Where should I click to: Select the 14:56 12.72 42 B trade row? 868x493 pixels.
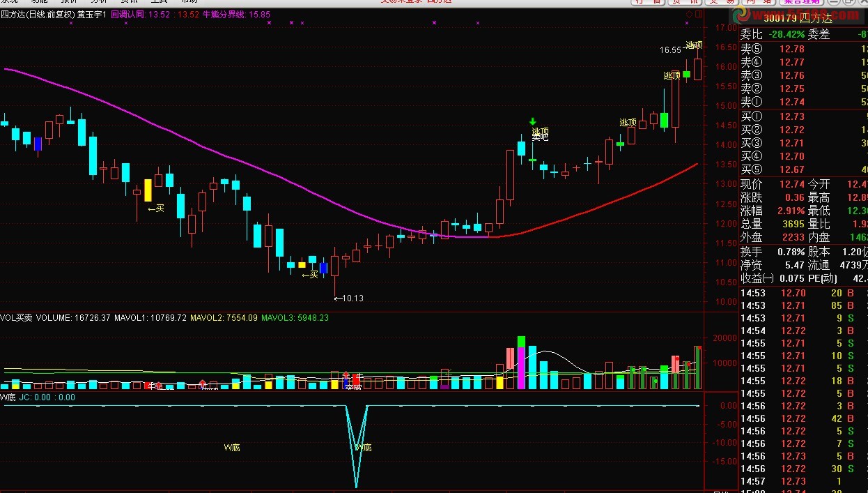pyautogui.click(x=804, y=418)
